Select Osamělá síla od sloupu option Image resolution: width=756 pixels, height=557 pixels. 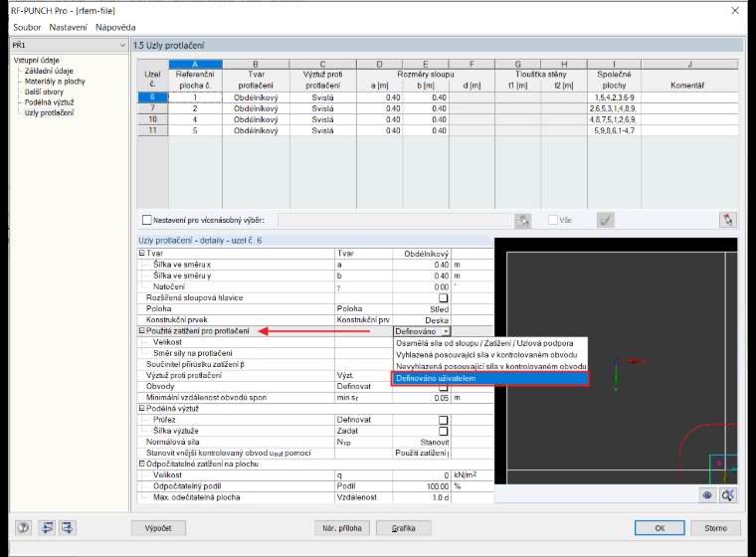click(490, 343)
